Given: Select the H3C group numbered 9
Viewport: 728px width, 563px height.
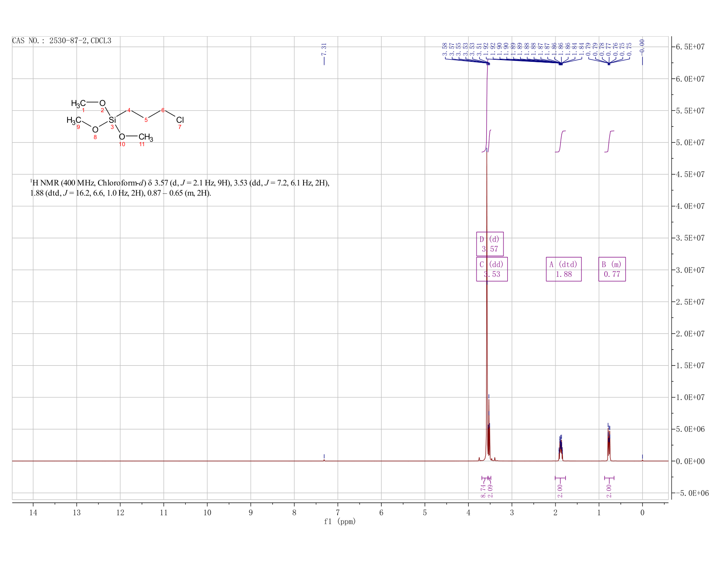Looking at the screenshot, I should tap(74, 120).
